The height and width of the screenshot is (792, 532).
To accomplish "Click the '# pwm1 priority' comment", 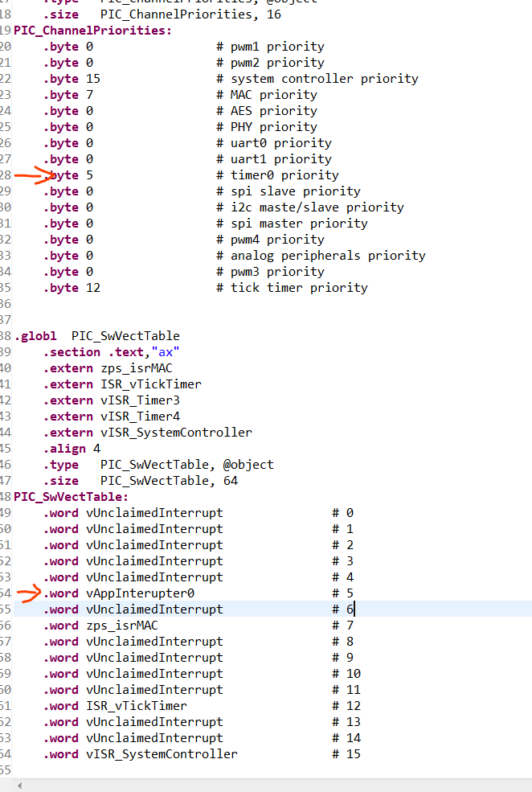I will click(x=271, y=47).
